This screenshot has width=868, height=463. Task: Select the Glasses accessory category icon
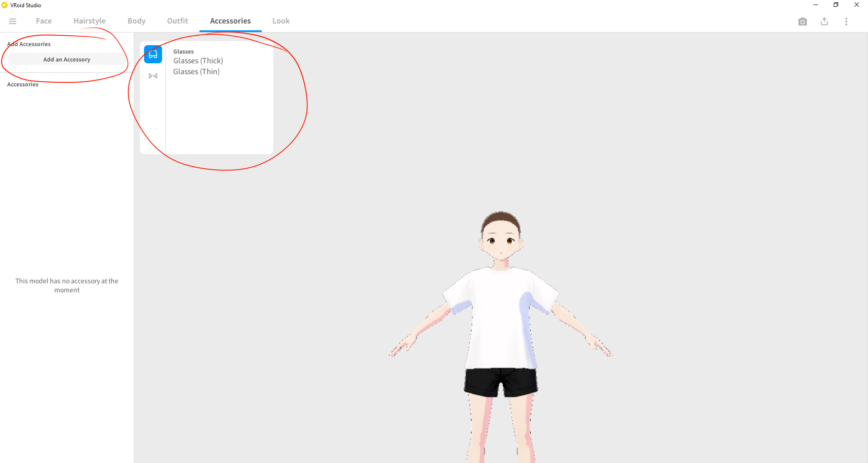pyautogui.click(x=153, y=54)
